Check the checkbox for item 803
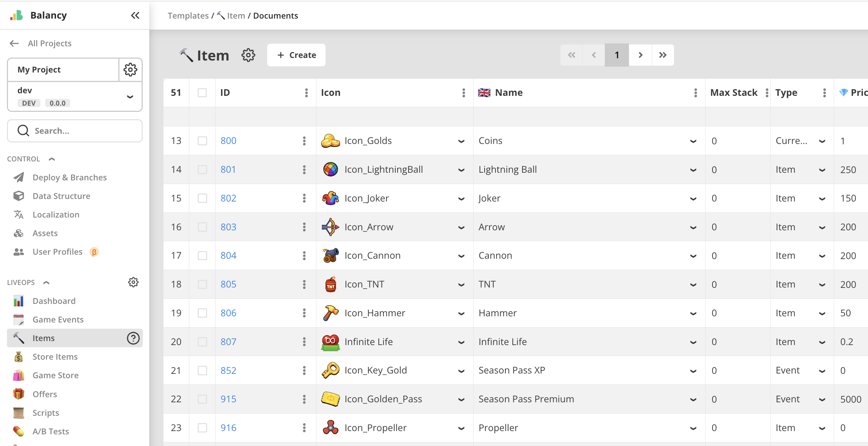868x446 pixels. pos(202,227)
